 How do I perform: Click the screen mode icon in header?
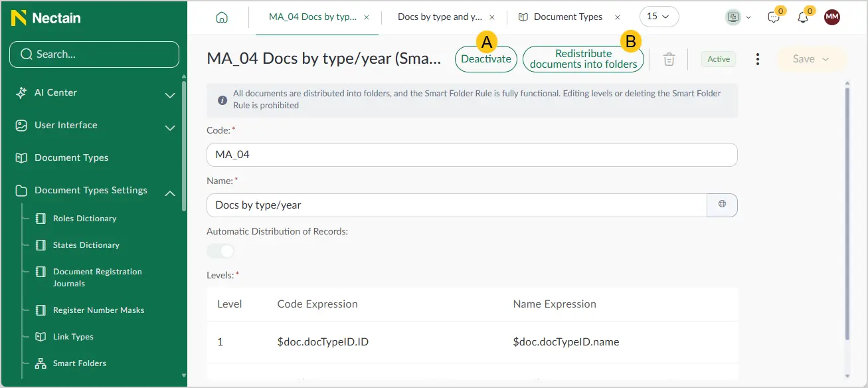tap(733, 17)
